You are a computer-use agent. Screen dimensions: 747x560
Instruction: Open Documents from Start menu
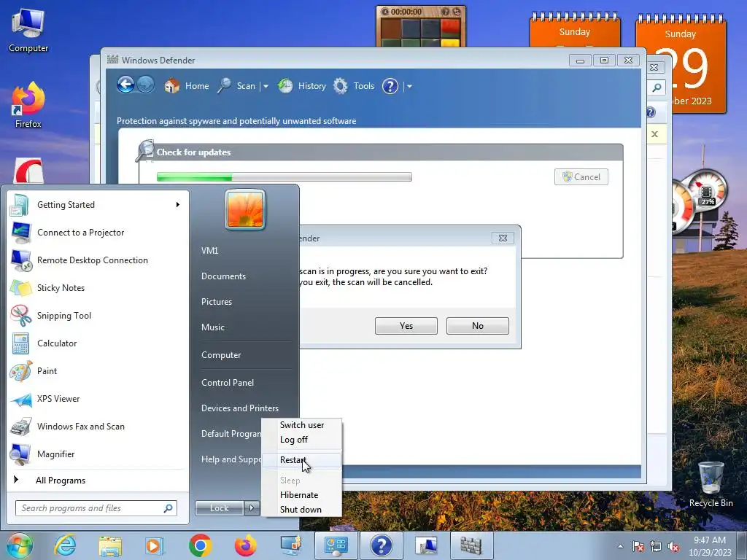[x=223, y=276]
